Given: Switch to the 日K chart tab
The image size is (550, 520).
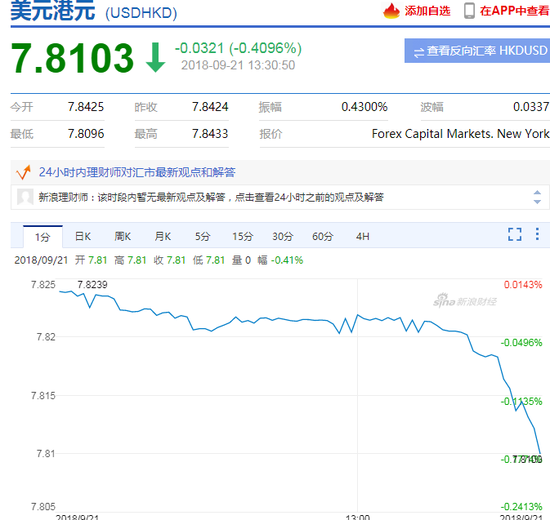Looking at the screenshot, I should pos(83,236).
